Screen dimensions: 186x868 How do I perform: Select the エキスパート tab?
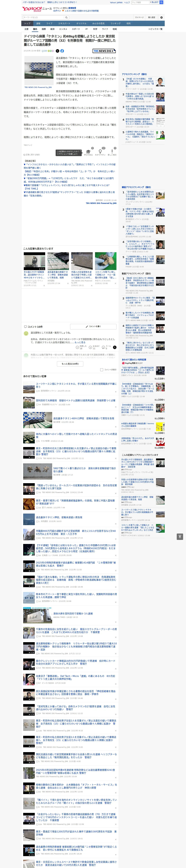click(64, 23)
